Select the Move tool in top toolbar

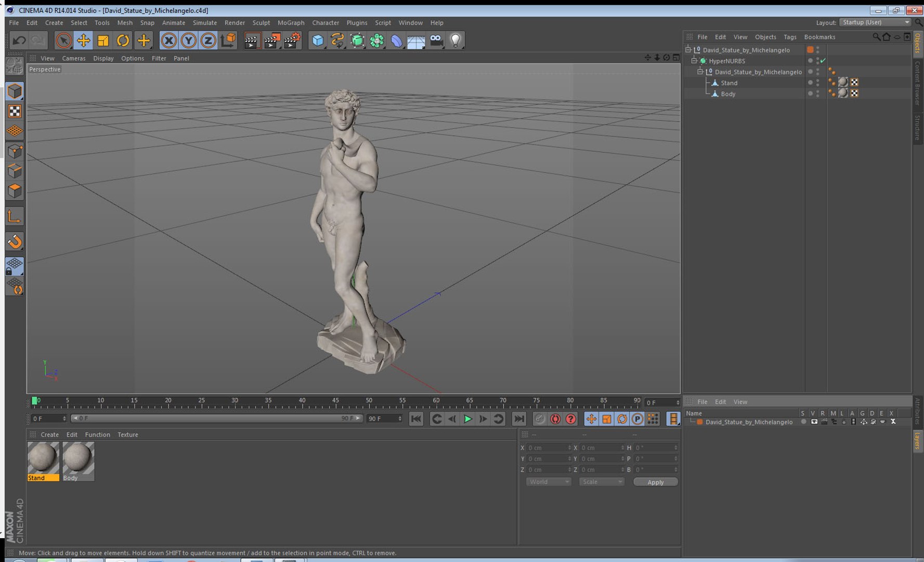[83, 41]
